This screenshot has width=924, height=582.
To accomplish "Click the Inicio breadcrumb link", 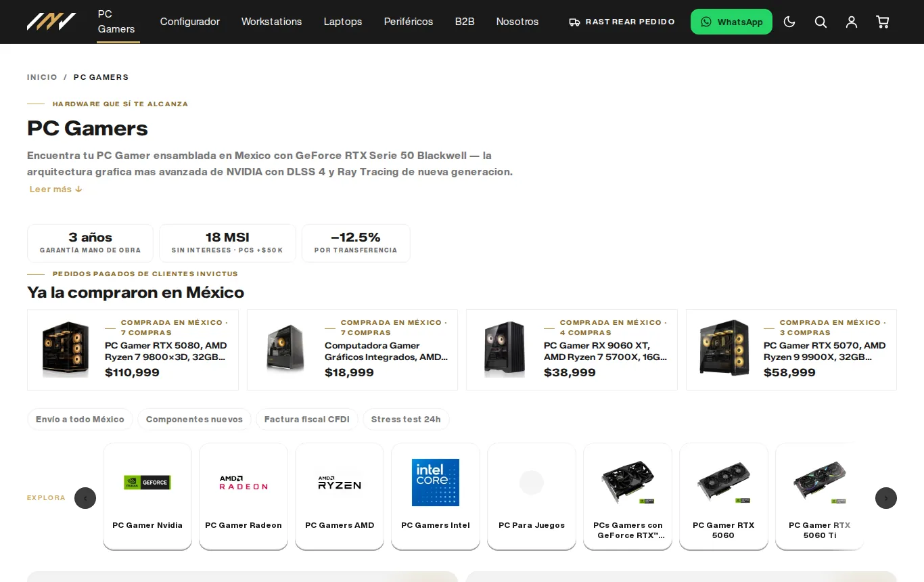I will point(42,77).
